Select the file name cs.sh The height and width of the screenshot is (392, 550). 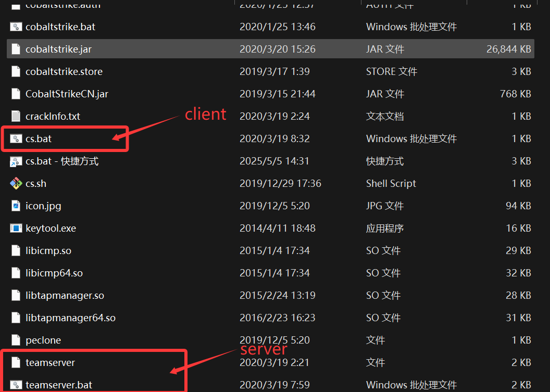tap(36, 184)
